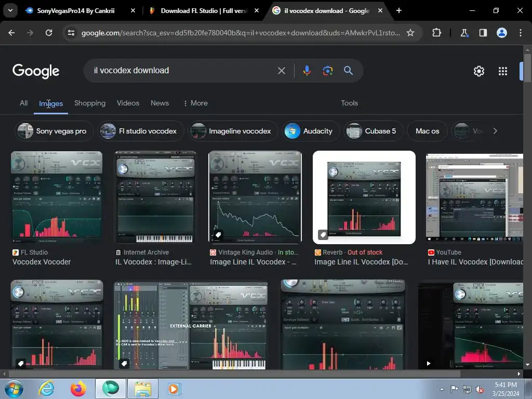Click the address bar URL

241,33
